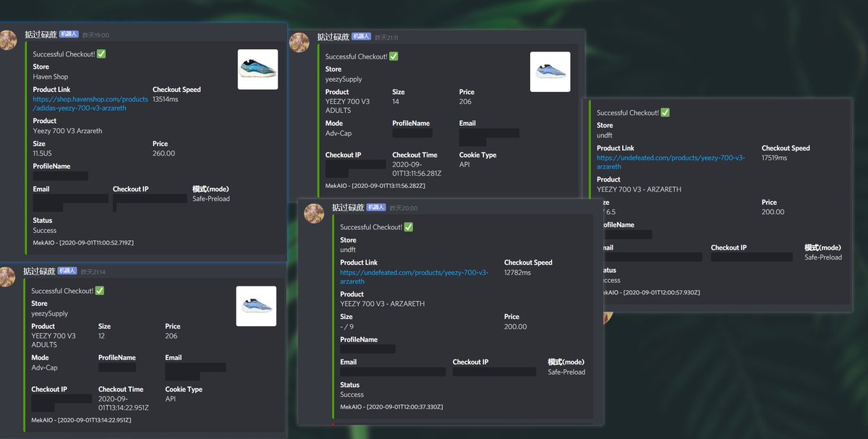Click the username on the 昨天19:00 message
Screen dimensions: 868x439
coord(41,34)
